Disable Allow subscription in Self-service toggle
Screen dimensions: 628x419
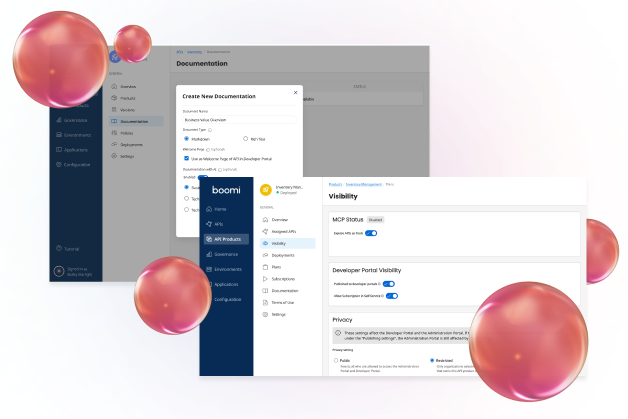pyautogui.click(x=392, y=296)
